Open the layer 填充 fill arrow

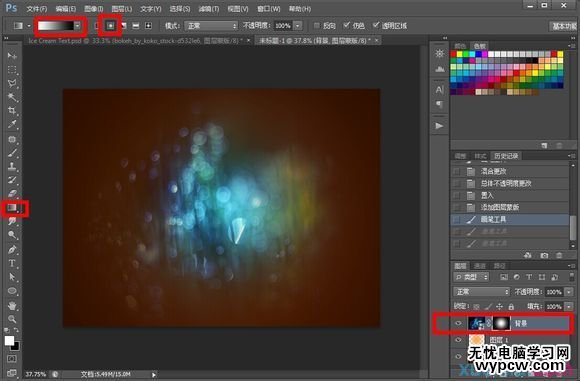[569, 307]
